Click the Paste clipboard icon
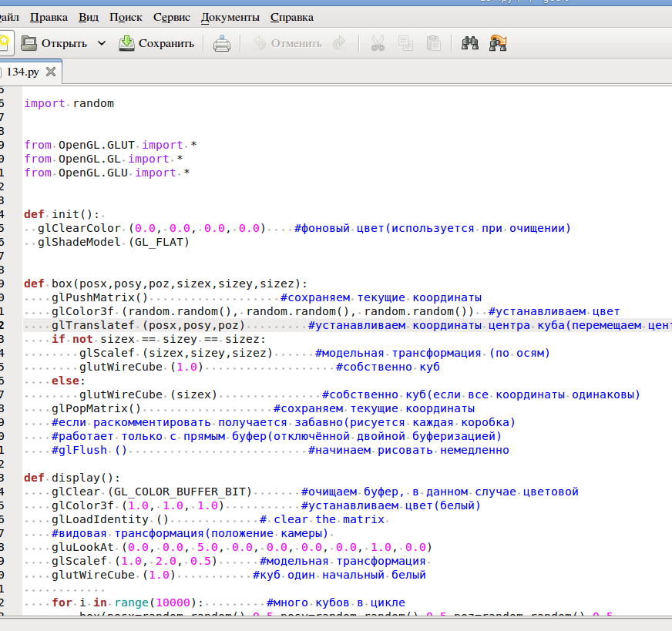 click(x=433, y=43)
